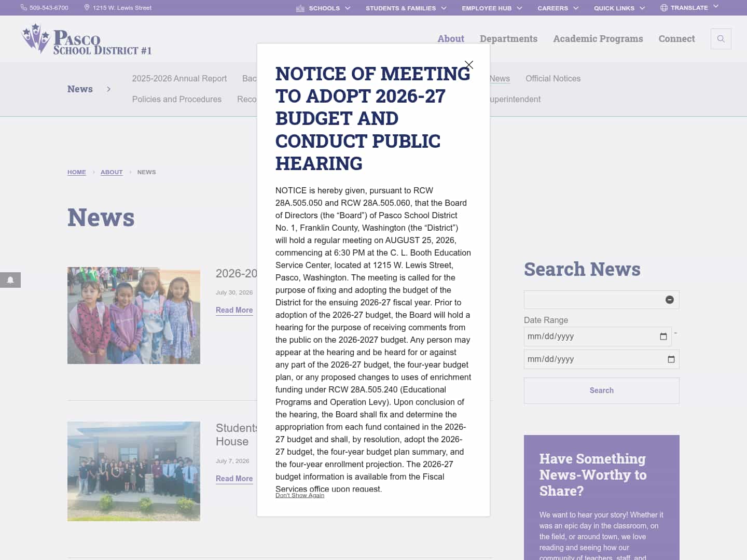Open the Departments main menu
Image resolution: width=747 pixels, height=560 pixels.
(508, 39)
